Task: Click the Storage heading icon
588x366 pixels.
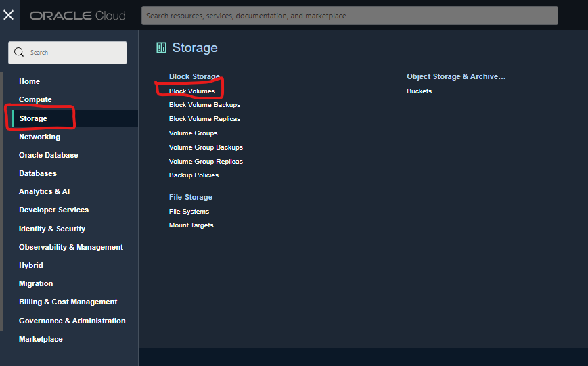Action: (161, 47)
